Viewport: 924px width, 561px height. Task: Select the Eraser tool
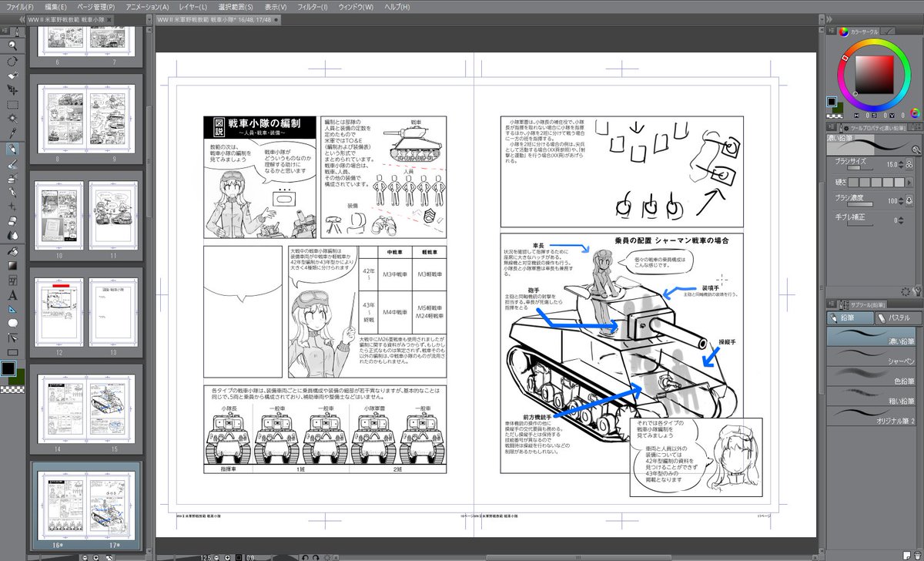click(13, 221)
